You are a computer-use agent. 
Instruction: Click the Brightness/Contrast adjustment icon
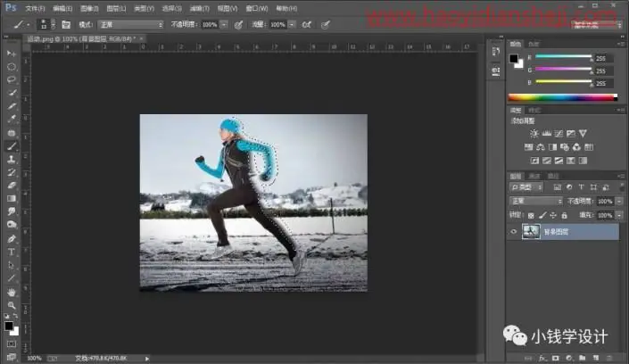(534, 133)
